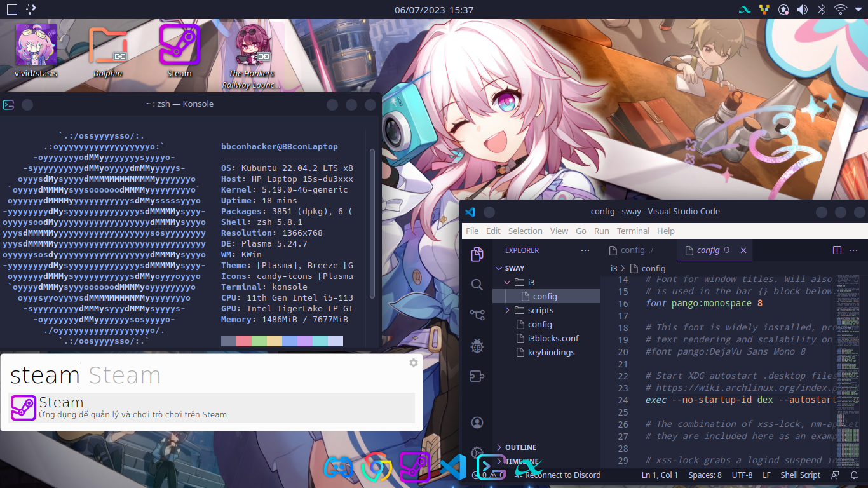Click the Split Editor icon in VS Code
Image resolution: width=868 pixels, height=488 pixels.
coord(837,250)
